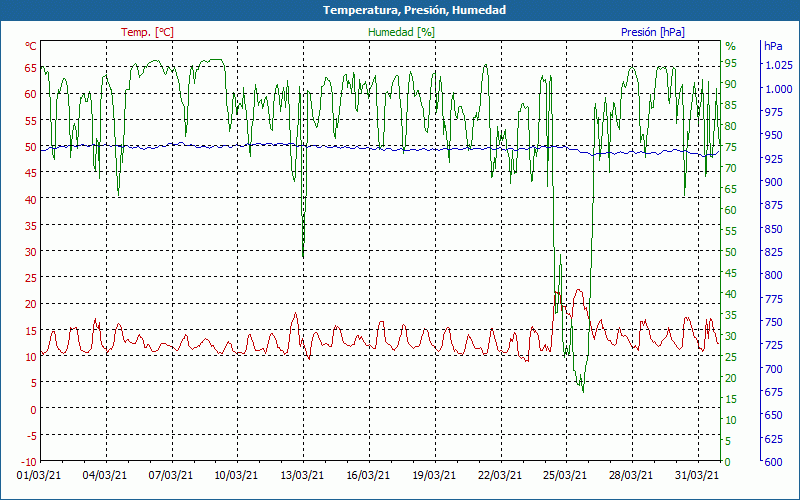The height and width of the screenshot is (500, 800).
Task: Select the blue 'Presión [hPa]' legend label
Action: tap(653, 32)
